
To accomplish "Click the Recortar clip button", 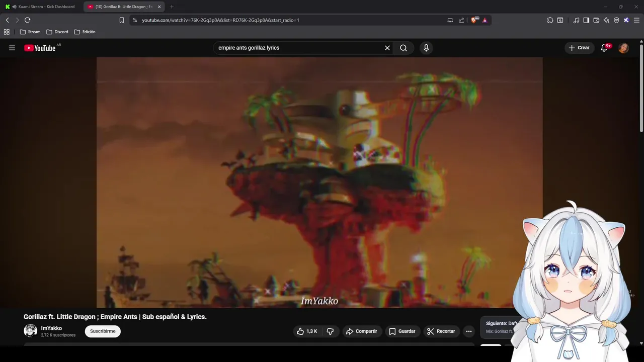I will [x=441, y=331].
